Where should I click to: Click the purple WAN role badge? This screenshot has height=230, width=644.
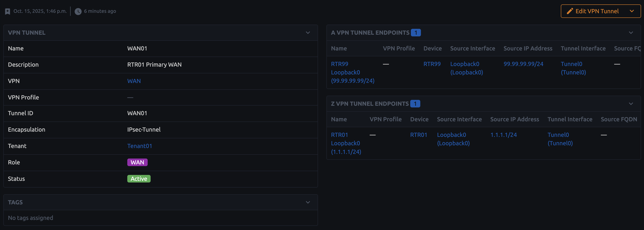[137, 163]
